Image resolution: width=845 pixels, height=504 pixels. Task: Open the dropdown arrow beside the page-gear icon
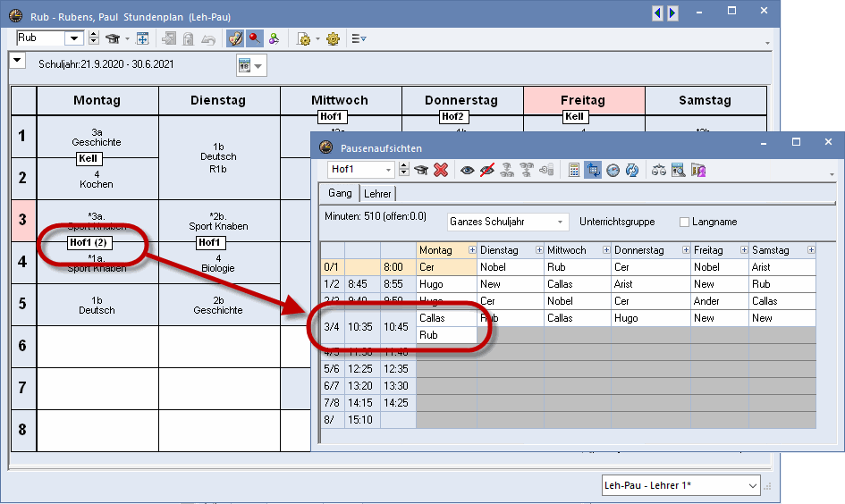[x=318, y=38]
